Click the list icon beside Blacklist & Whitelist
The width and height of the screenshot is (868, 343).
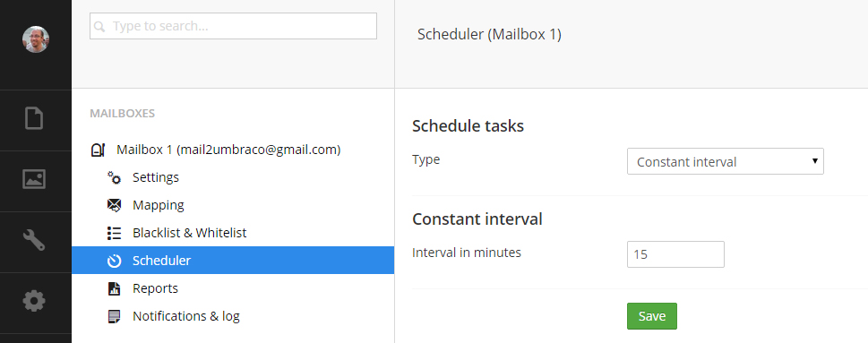click(x=114, y=233)
